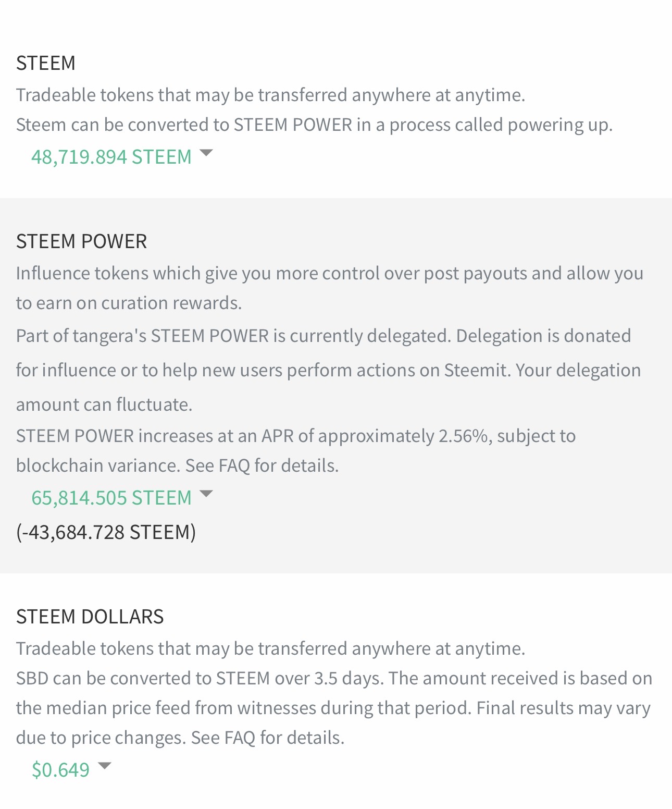Expand the $0.649 Steem Dollars dropdown
Screen dimensions: 672x809
click(71, 769)
